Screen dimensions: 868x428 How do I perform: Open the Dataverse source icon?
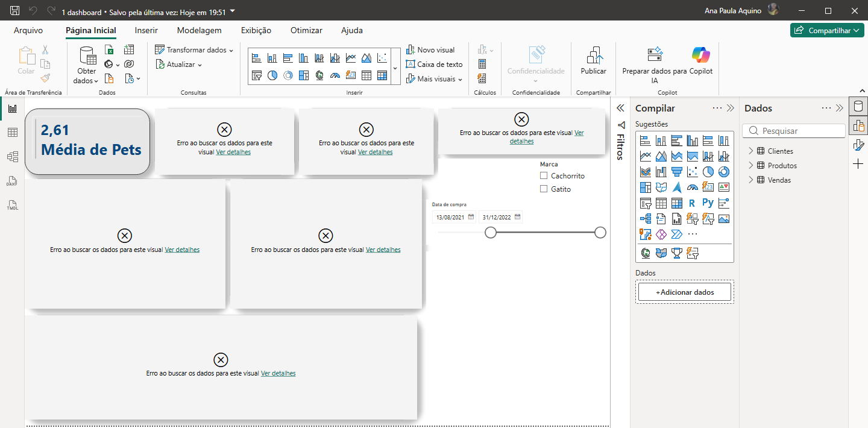coord(129,64)
